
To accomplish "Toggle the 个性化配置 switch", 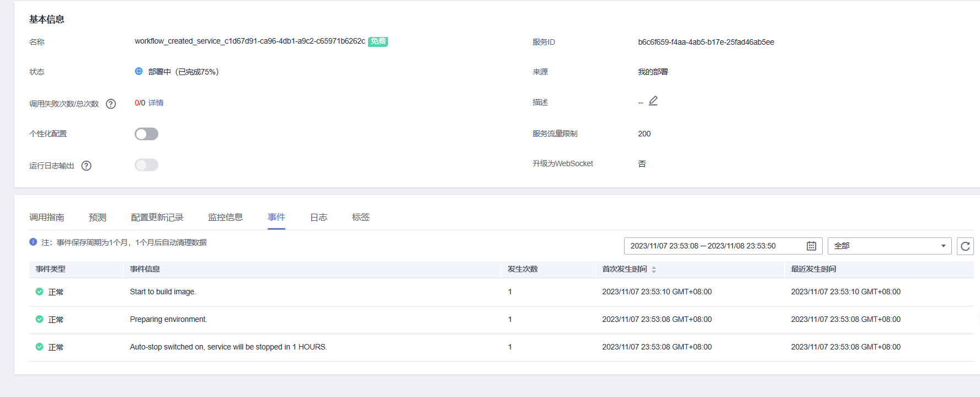I will point(146,134).
